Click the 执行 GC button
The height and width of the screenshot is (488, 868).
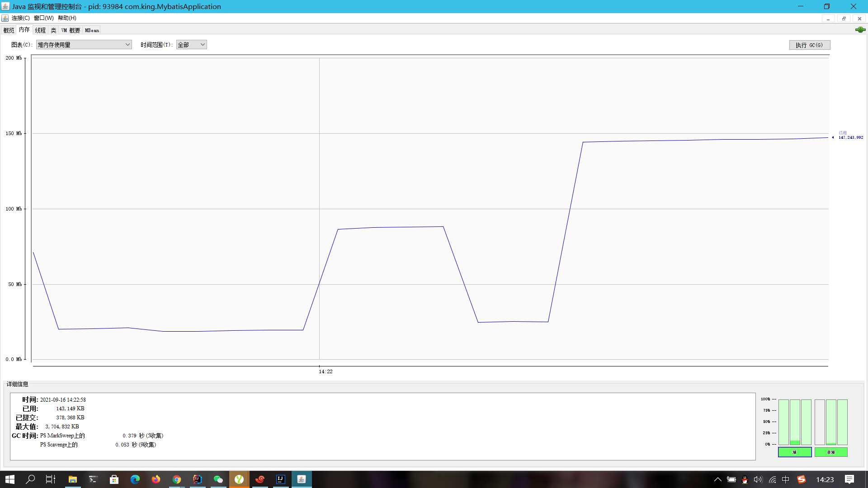(x=809, y=45)
